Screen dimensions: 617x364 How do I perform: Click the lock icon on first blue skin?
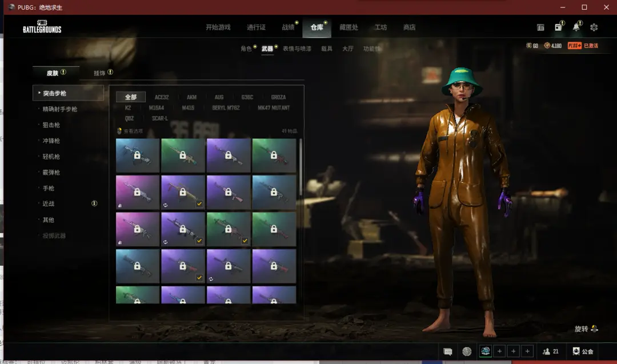(137, 155)
